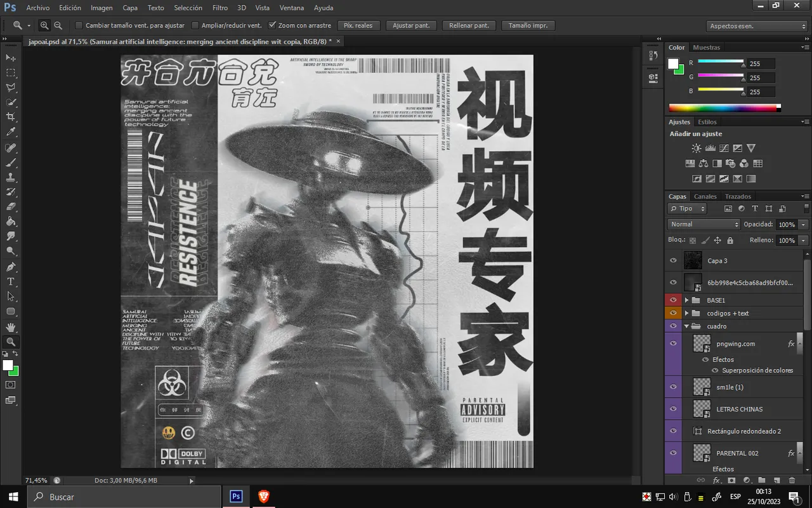The height and width of the screenshot is (508, 812).
Task: Select the Move tool
Action: [11, 58]
